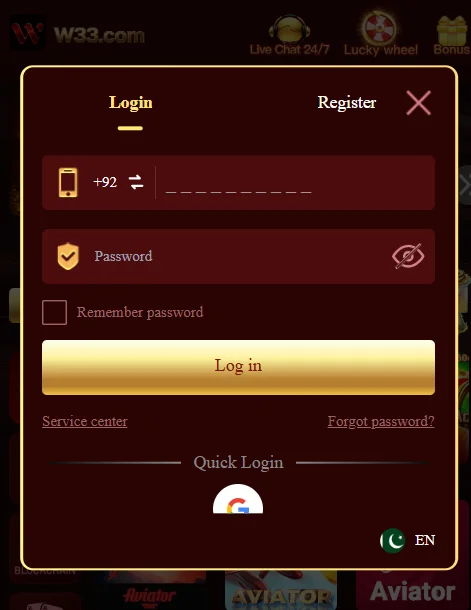
Task: Follow the Forgot password? link
Action: (x=381, y=421)
